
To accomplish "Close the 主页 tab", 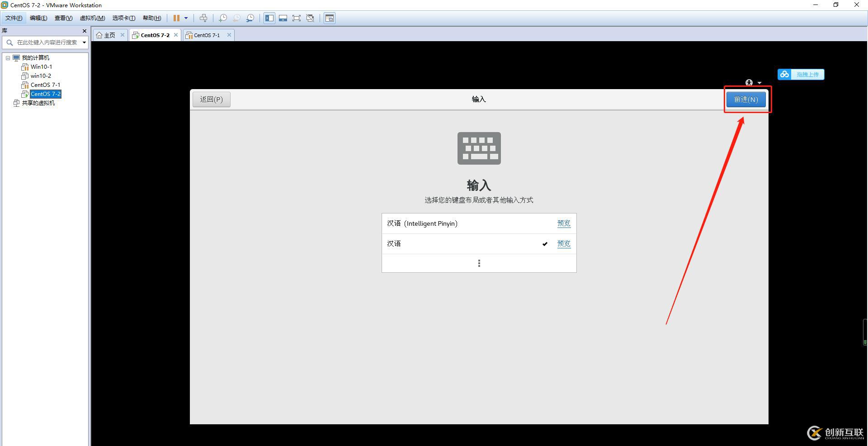I will [x=122, y=35].
